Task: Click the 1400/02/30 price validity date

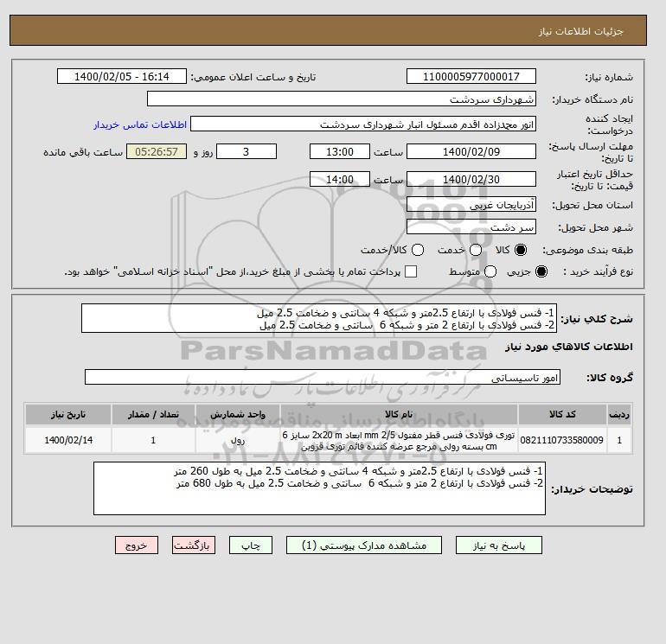Action: tap(471, 179)
